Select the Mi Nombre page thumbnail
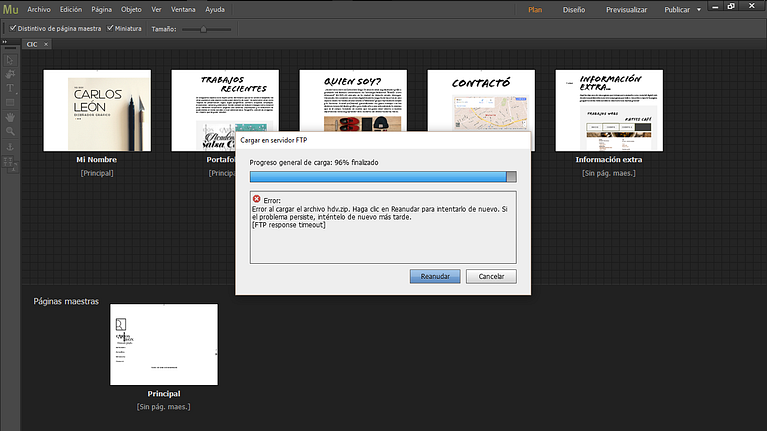The image size is (767, 431). click(97, 110)
